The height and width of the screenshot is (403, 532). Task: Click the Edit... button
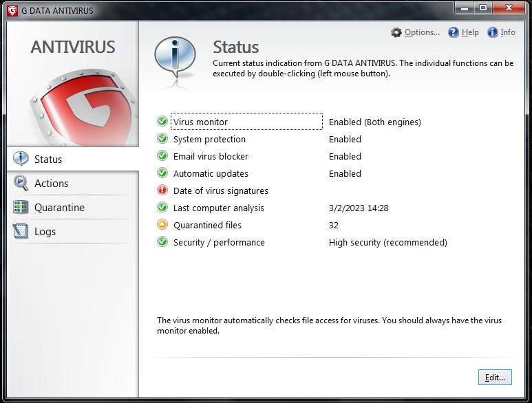[x=495, y=378]
